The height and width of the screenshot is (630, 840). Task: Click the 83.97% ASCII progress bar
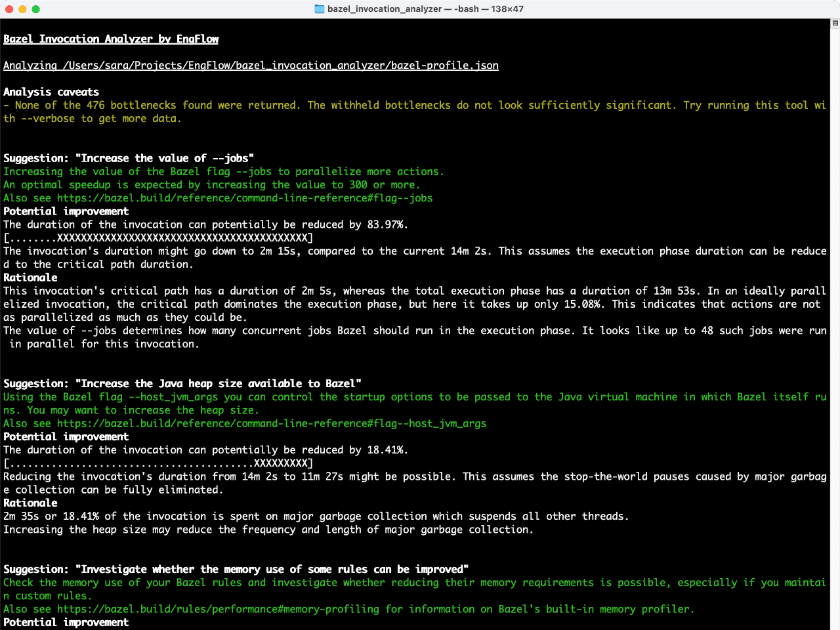pyautogui.click(x=157, y=238)
